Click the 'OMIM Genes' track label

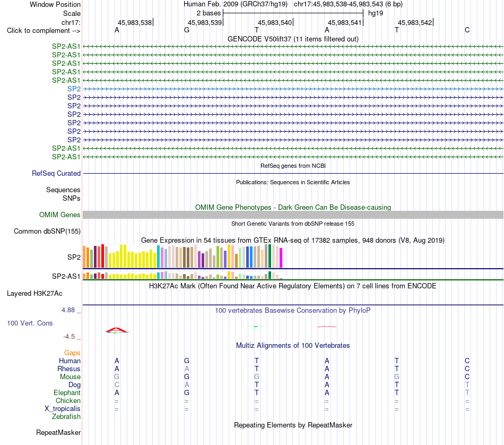[59, 215]
